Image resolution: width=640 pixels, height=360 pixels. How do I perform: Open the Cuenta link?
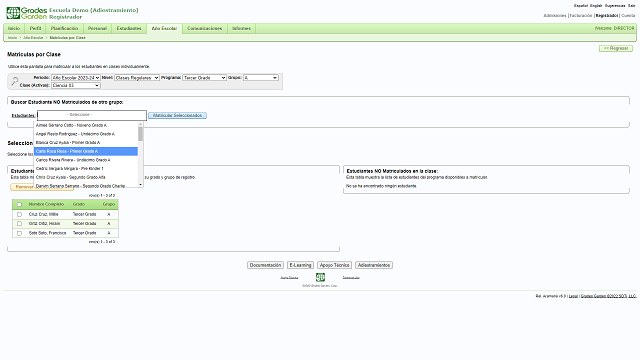click(x=628, y=16)
